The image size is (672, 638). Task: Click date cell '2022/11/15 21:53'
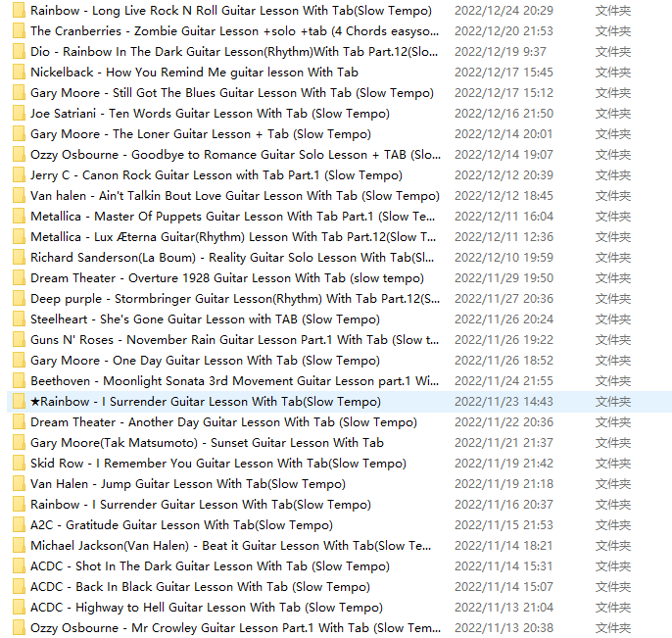(x=504, y=525)
